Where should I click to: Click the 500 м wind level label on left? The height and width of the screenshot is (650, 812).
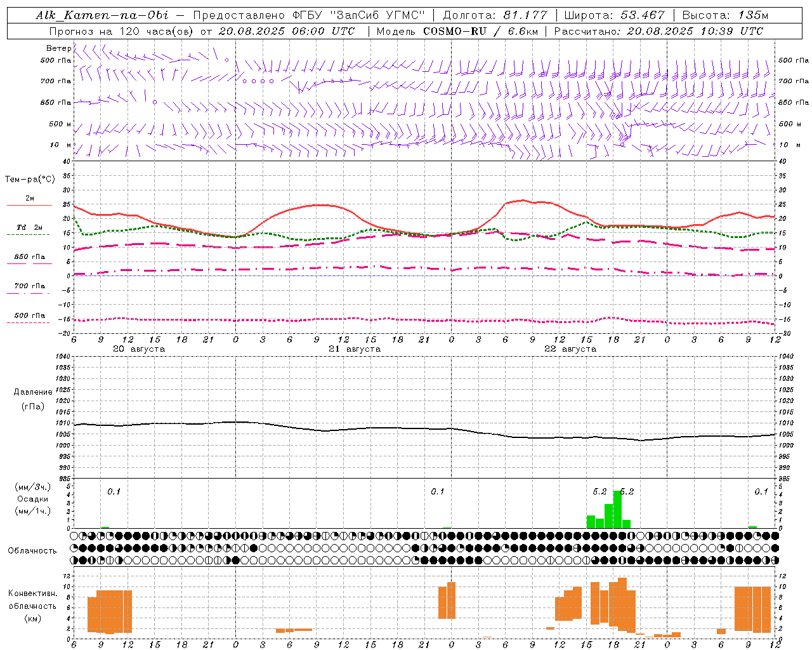[x=60, y=124]
